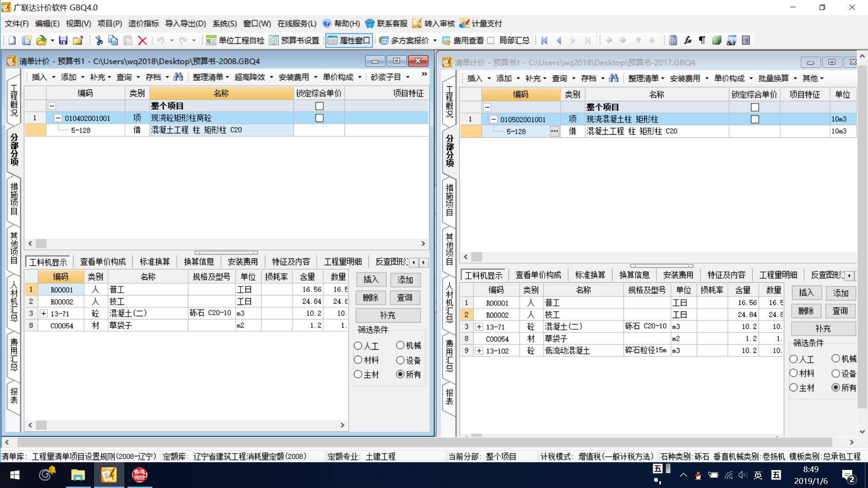Open 预算书设置 settings icon
Image resolution: width=868 pixels, height=488 pixels.
[x=274, y=41]
